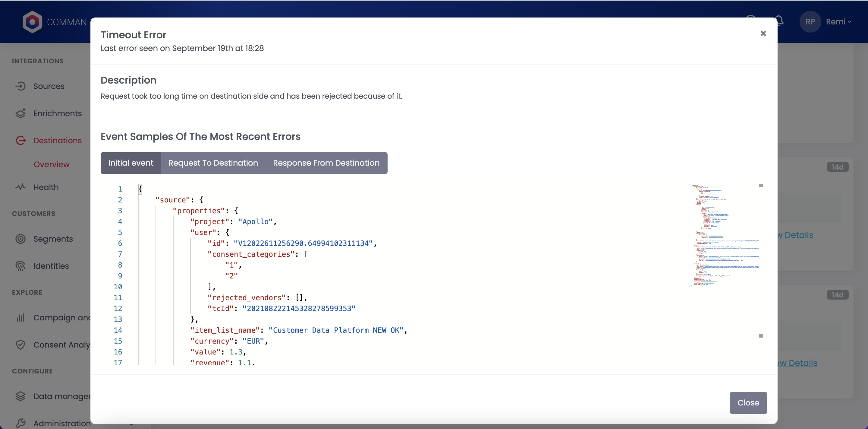Click the Commanders Act logo
This screenshot has height=429, width=868.
32,22
